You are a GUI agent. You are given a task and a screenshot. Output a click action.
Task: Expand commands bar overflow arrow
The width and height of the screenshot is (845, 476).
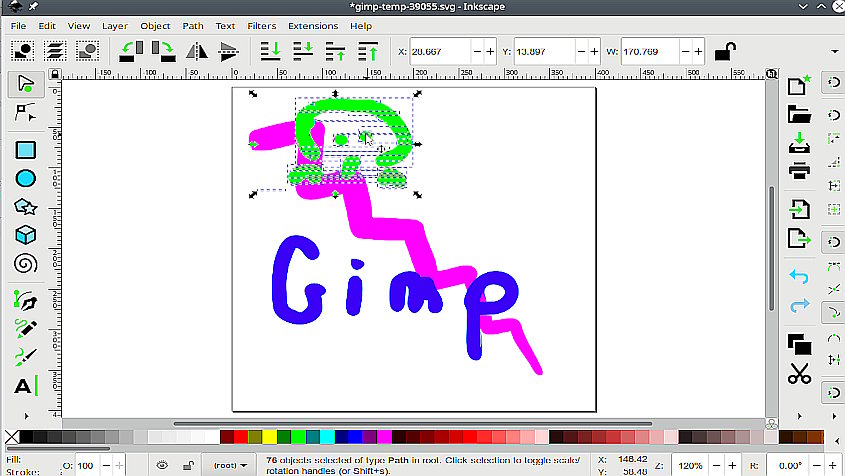[x=799, y=416]
